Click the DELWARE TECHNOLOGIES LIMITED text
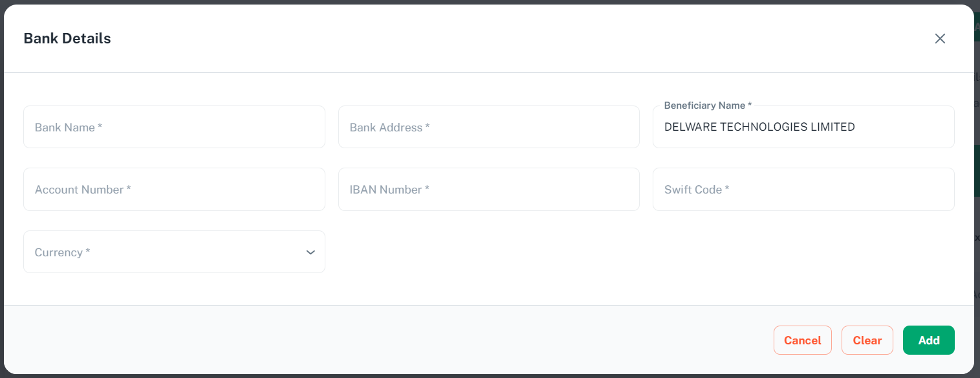Viewport: 980px width, 378px height. coord(759,128)
